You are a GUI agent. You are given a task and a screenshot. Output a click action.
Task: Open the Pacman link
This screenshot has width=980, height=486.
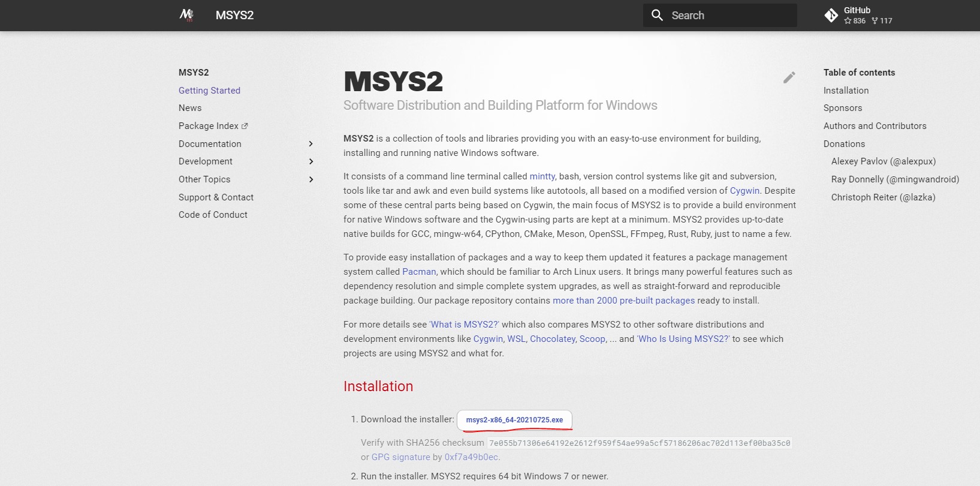click(x=419, y=272)
